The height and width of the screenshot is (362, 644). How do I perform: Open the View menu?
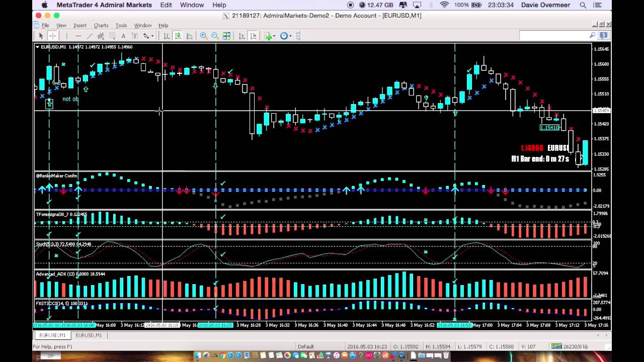tap(61, 25)
